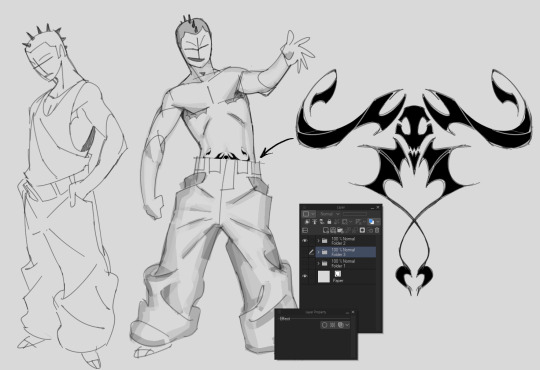Image resolution: width=540 pixels, height=370 pixels.
Task: Click the tone effect icon in Layer Property
Action: [332, 325]
